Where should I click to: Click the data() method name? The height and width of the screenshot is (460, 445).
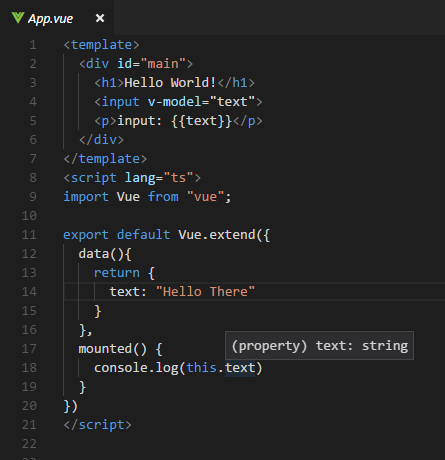94,254
